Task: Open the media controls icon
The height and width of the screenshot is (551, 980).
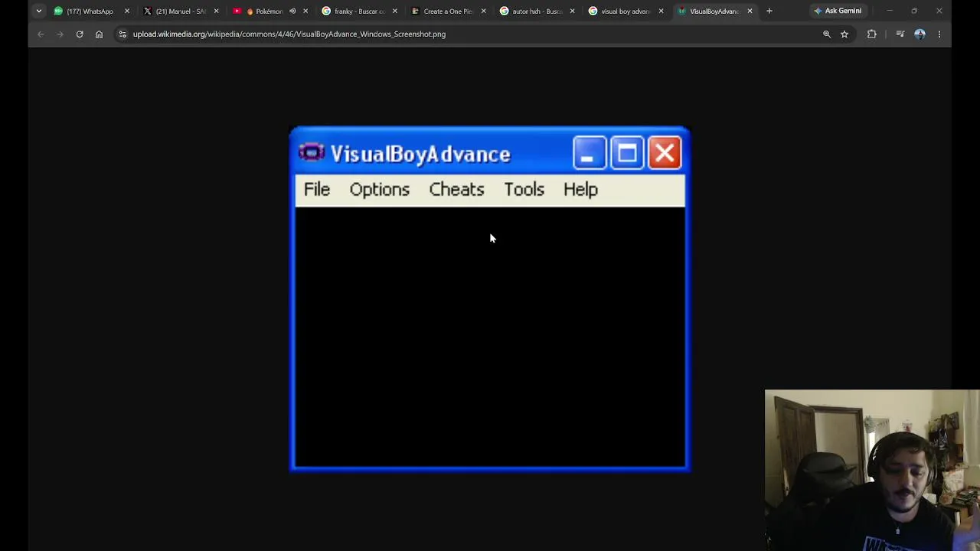Action: 900,34
